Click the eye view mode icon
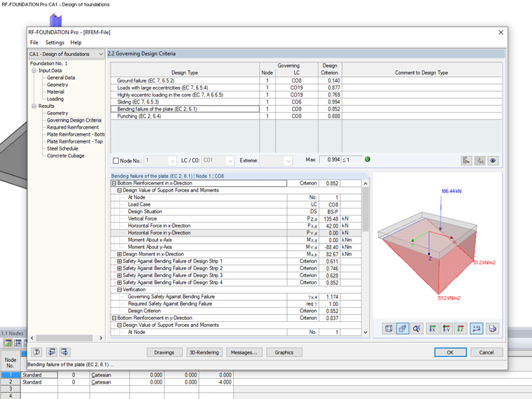The height and width of the screenshot is (399, 532). click(x=493, y=160)
